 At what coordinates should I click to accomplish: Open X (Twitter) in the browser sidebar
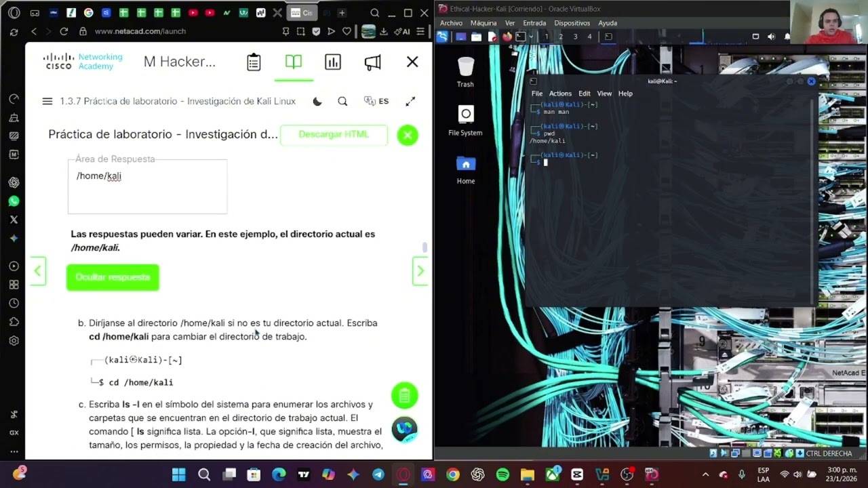(x=14, y=220)
